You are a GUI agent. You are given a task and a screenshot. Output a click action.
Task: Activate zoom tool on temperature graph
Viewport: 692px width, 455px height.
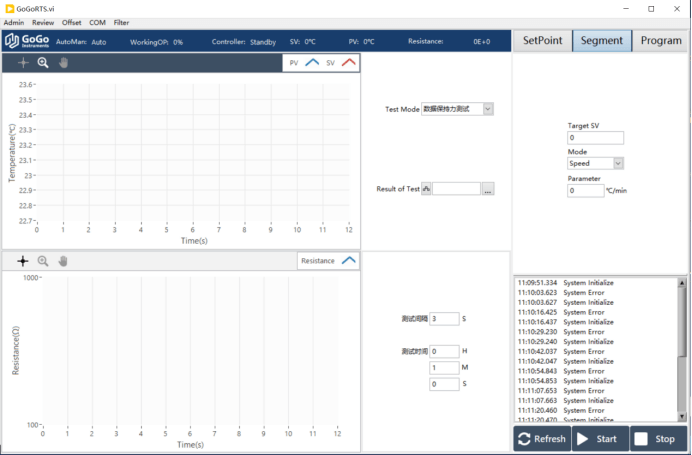(43, 62)
